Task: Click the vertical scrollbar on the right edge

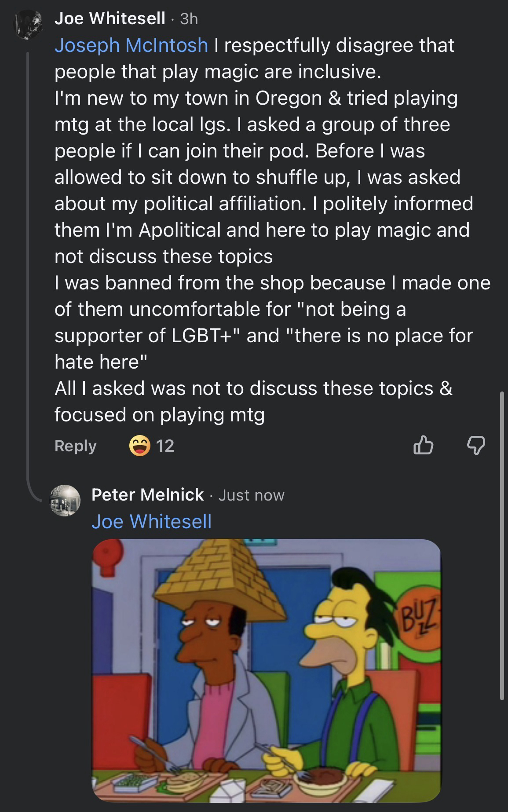Action: tap(502, 545)
